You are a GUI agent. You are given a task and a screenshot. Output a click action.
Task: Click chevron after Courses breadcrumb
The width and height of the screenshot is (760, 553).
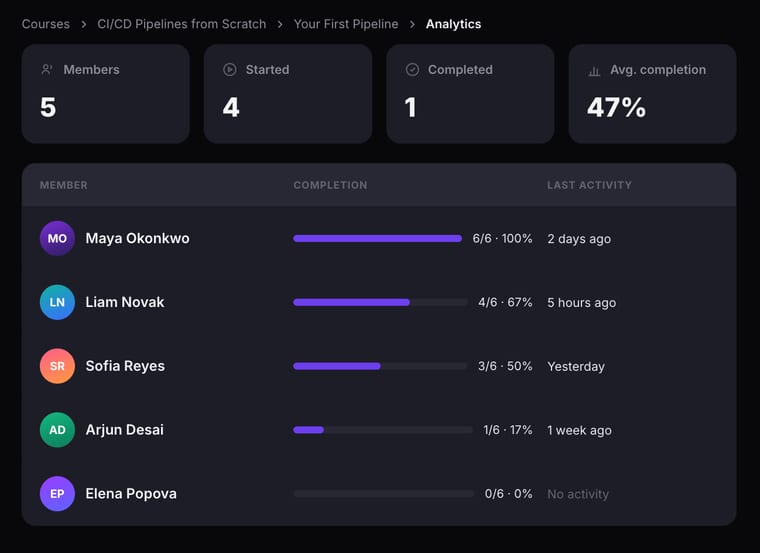coord(84,24)
